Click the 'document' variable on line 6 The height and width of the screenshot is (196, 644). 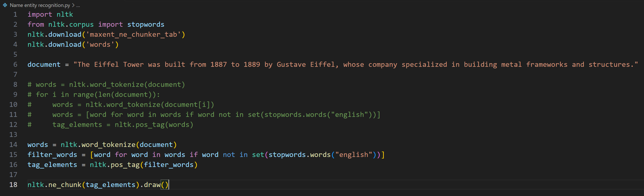coord(44,64)
